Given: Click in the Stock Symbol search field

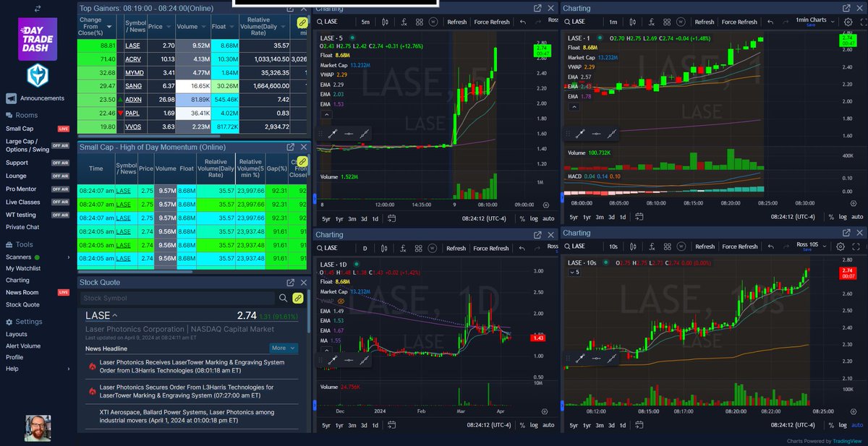Looking at the screenshot, I should point(177,298).
